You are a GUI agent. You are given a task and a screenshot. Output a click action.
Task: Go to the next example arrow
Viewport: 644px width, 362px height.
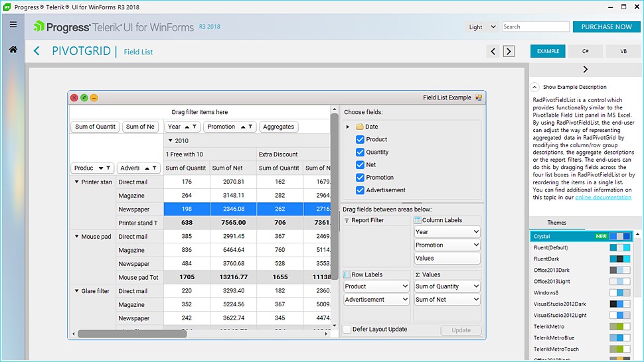pyautogui.click(x=509, y=51)
